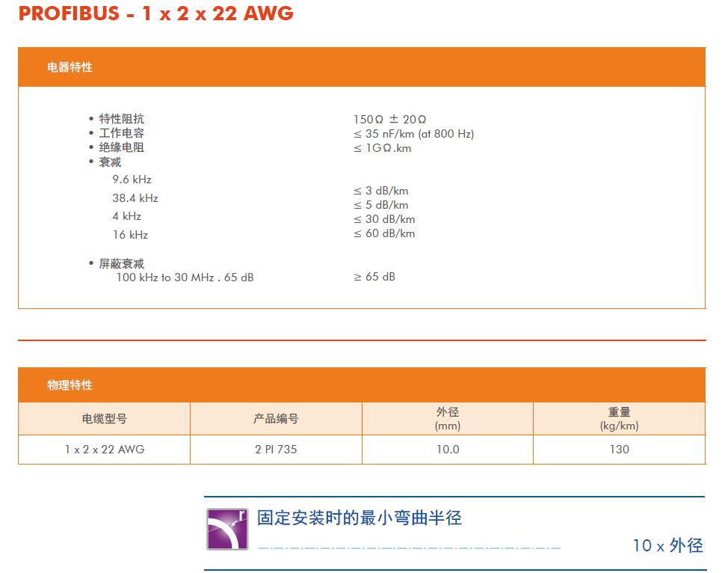Click the ≤ 30 dB/km value
This screenshot has height=573, width=728.
point(384,219)
